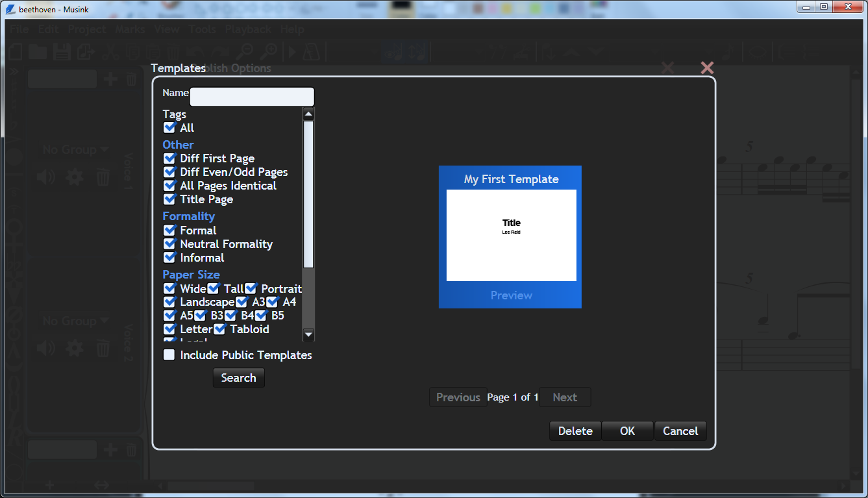The height and width of the screenshot is (498, 868).
Task: Click the Save icon in toolbar
Action: [61, 52]
